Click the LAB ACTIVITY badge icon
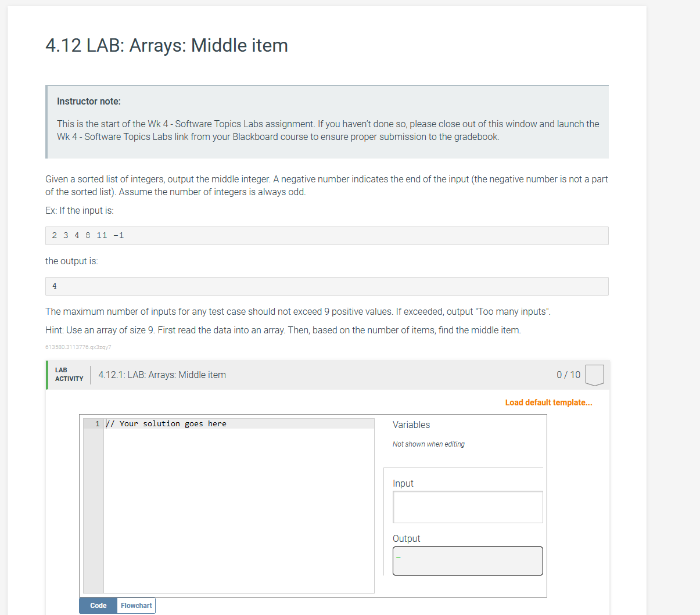The width and height of the screenshot is (700, 615). pos(69,375)
